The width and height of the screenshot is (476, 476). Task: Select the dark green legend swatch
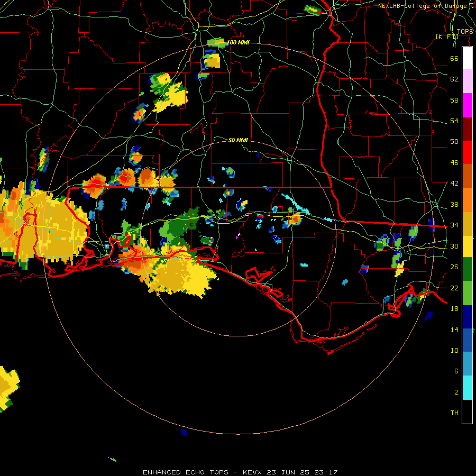coord(467,269)
